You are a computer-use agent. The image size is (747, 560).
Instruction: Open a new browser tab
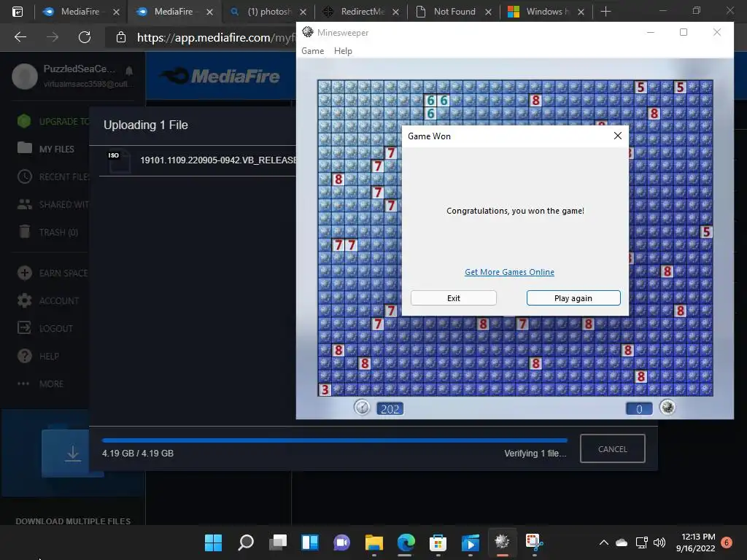tap(605, 12)
